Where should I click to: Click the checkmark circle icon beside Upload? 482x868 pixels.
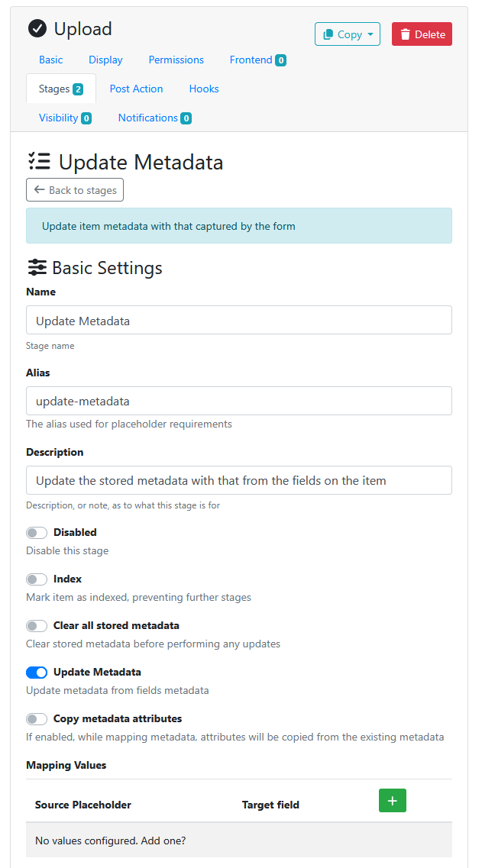click(37, 29)
